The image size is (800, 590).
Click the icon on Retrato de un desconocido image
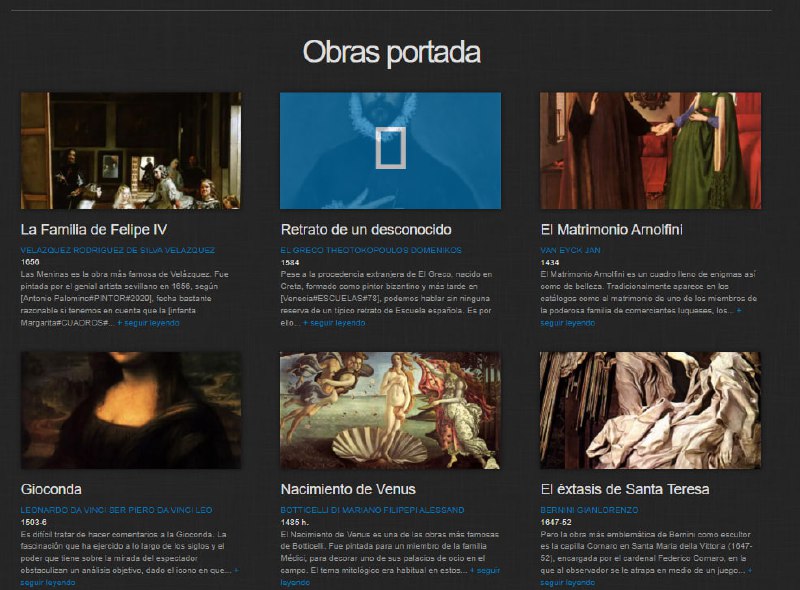(x=390, y=147)
